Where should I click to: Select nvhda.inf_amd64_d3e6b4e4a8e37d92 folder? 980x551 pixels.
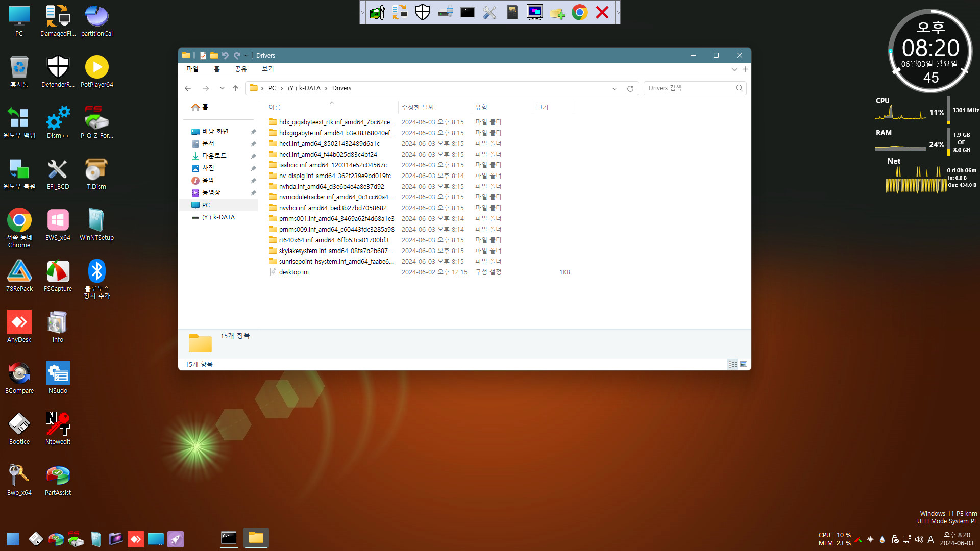pyautogui.click(x=331, y=187)
